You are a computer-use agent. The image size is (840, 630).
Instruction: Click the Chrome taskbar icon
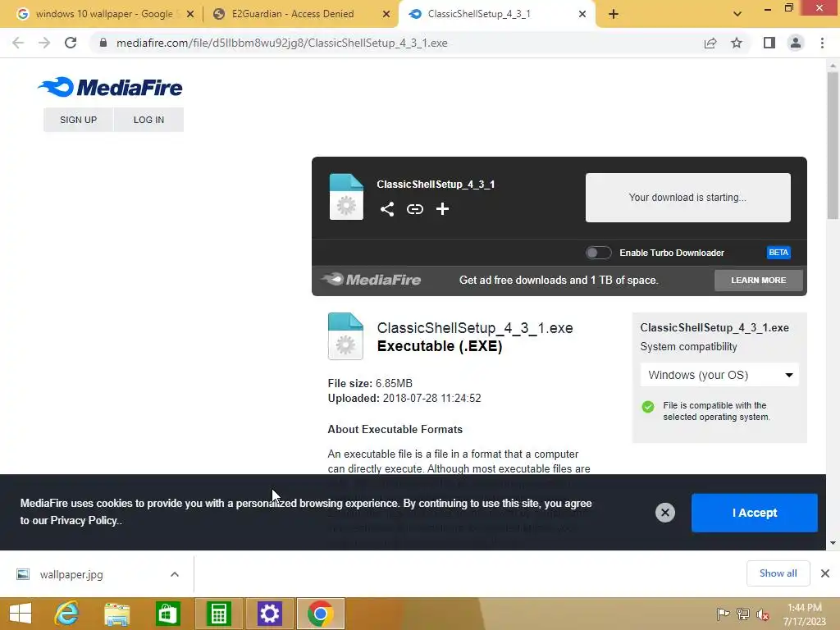321,614
